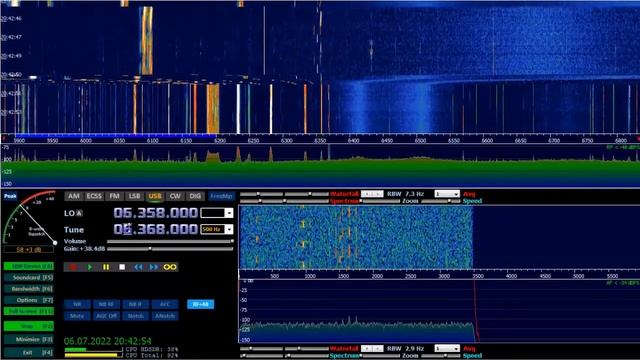Click the lower RBW stepper control
This screenshot has width=640, height=360.
(x=372, y=349)
